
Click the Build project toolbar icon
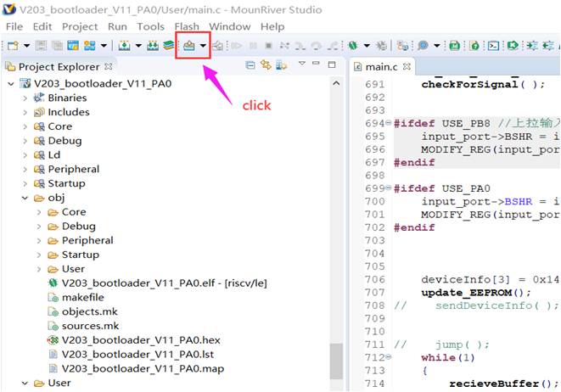pyautogui.click(x=124, y=46)
